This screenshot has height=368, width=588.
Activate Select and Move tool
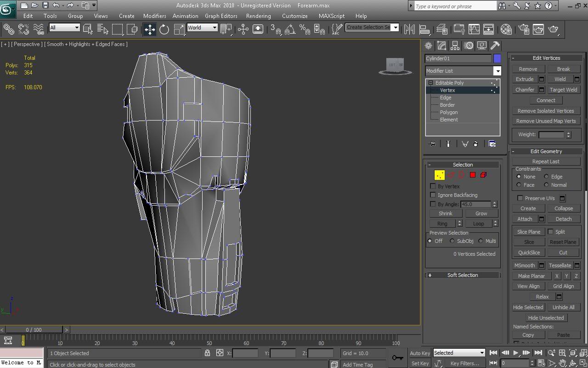point(150,29)
